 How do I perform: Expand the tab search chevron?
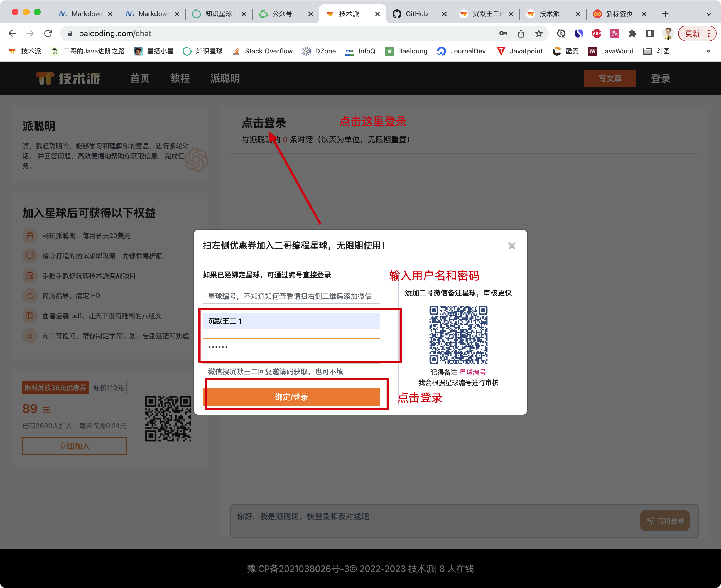coord(708,14)
